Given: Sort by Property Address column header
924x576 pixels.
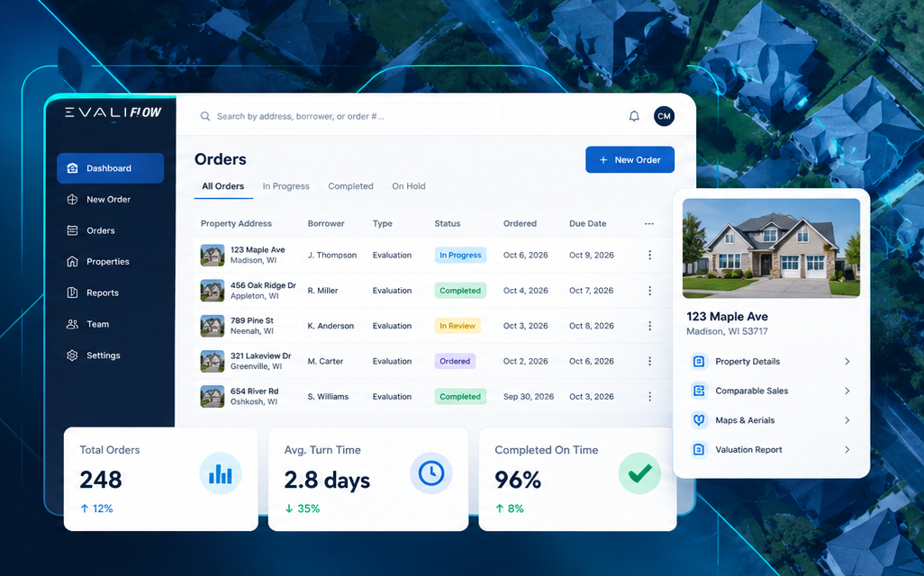Looking at the screenshot, I should coord(236,224).
